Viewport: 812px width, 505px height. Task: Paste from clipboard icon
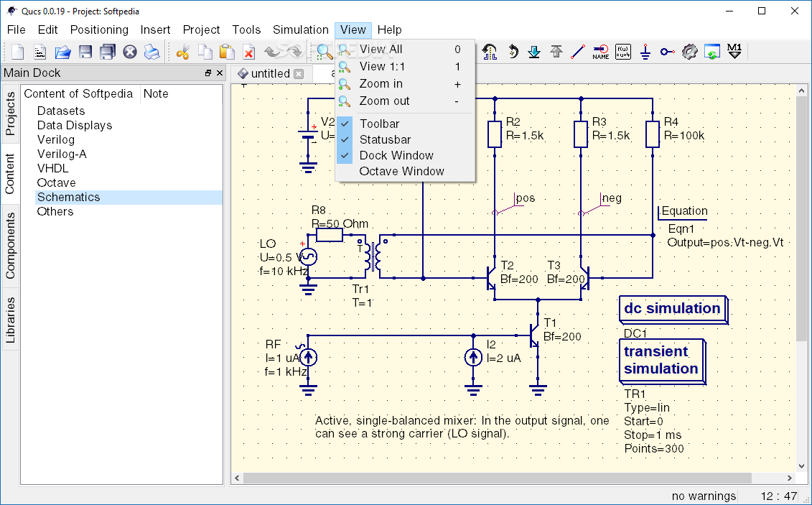point(228,52)
